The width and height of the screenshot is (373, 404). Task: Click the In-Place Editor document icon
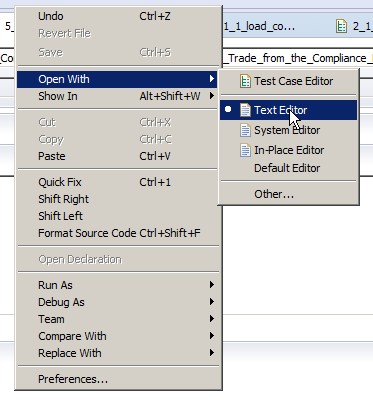[245, 150]
